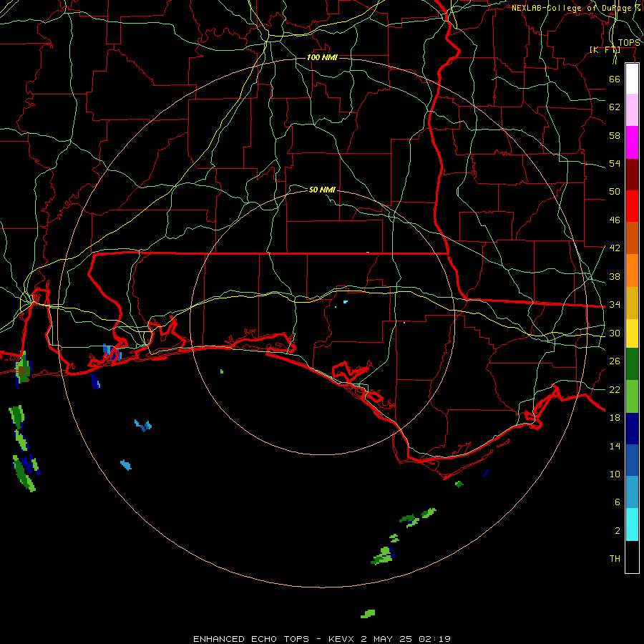Click the TOPS legend title
Screen dimensions: 644x644
(x=629, y=43)
